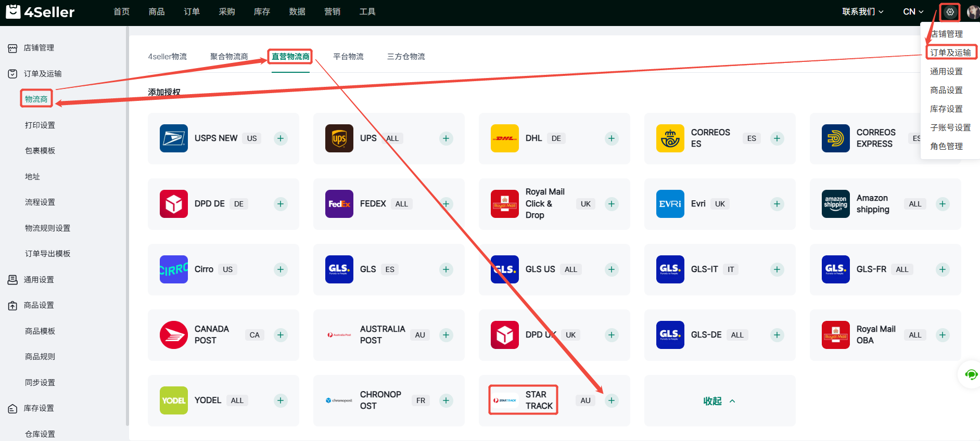This screenshot has height=441, width=980.
Task: Open 商品模板 in the sidebar
Action: click(x=40, y=331)
